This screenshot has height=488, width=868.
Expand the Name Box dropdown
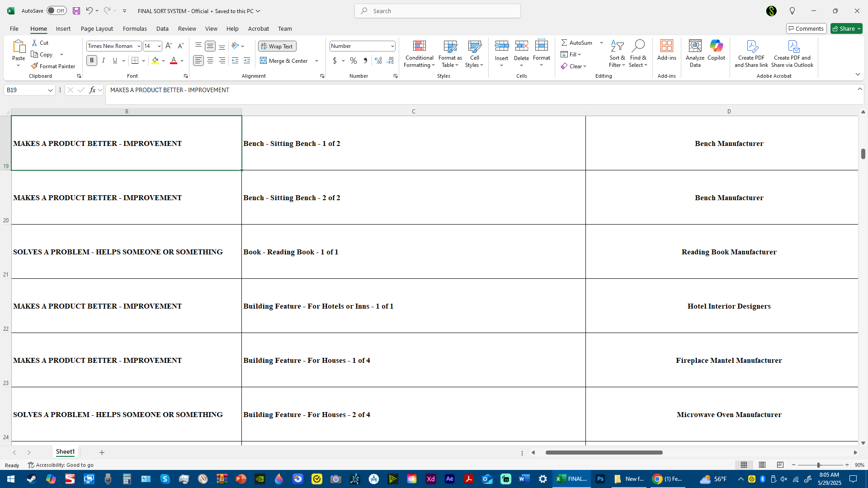point(50,90)
